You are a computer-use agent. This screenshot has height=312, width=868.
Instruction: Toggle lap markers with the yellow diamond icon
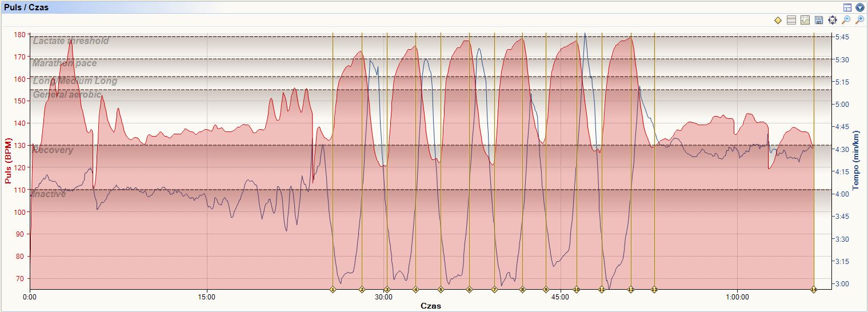(778, 21)
